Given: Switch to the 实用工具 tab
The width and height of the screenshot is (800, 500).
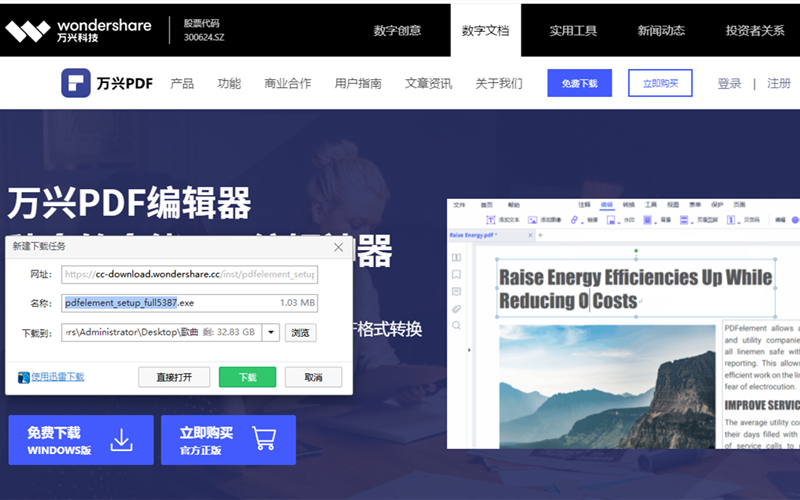Looking at the screenshot, I should (x=573, y=30).
